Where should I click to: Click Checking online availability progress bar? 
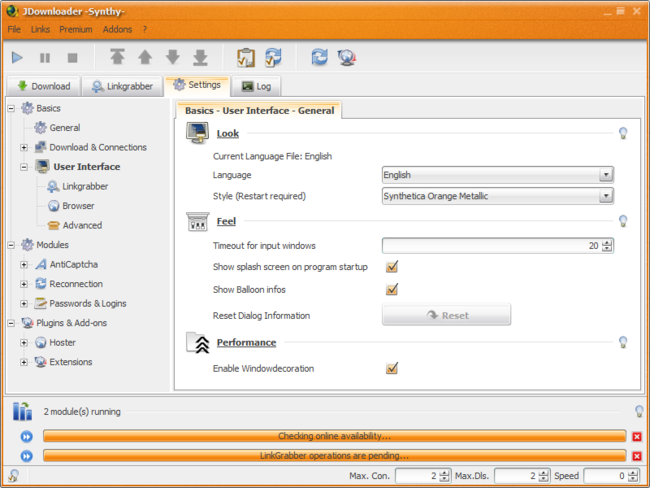pos(334,436)
